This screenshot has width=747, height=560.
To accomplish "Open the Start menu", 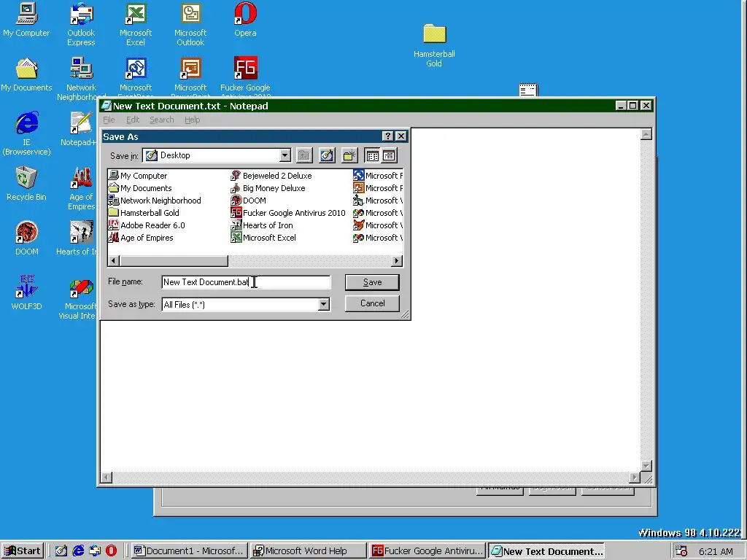I will click(23, 551).
